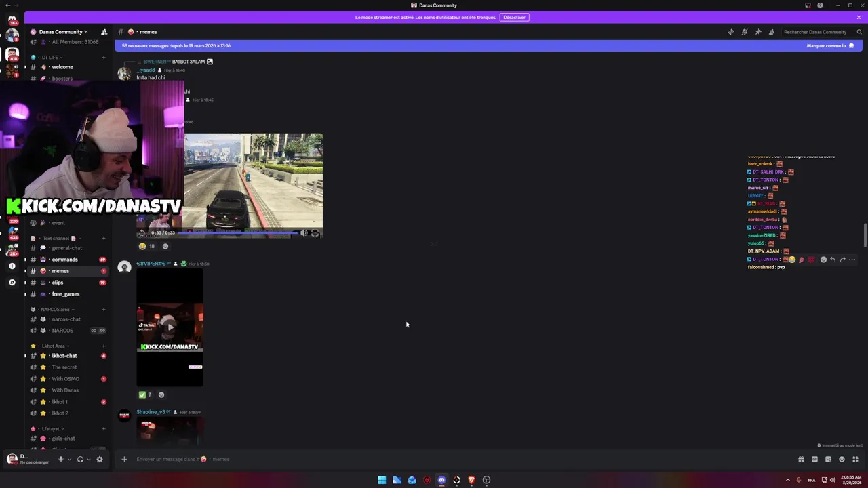Open Brave browser in taskbar

click(x=471, y=480)
